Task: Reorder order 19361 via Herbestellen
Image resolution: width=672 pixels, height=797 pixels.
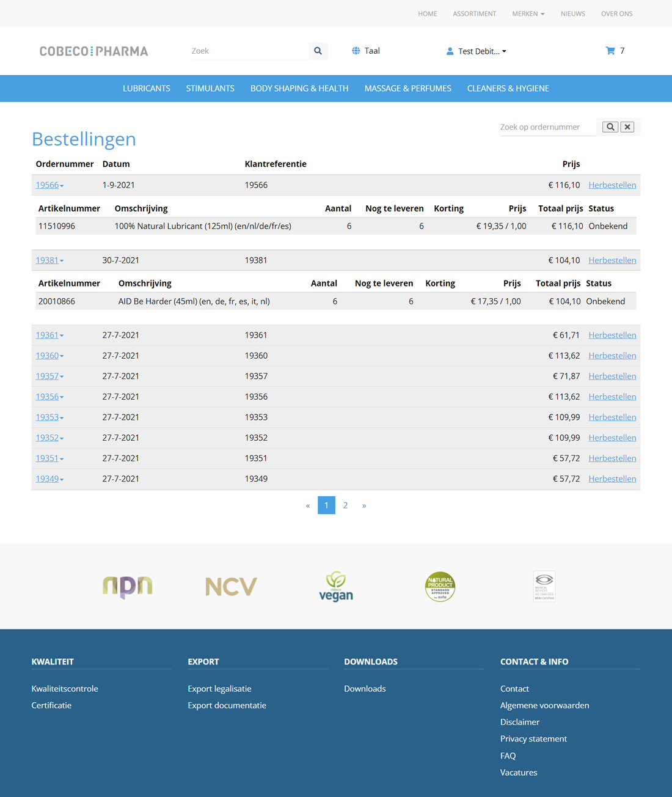Action: pyautogui.click(x=612, y=335)
